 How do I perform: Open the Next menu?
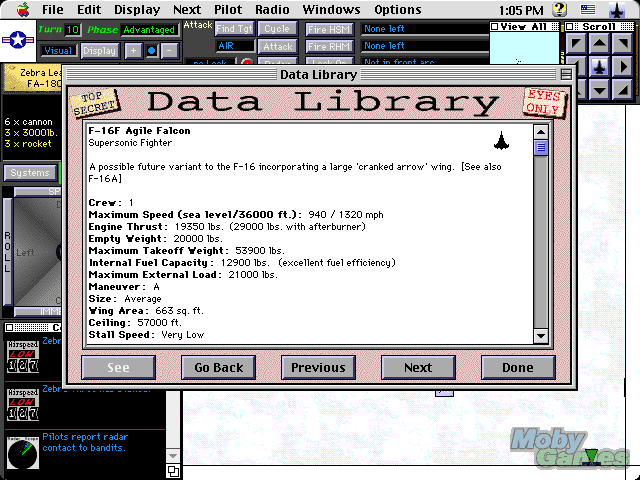tap(187, 9)
